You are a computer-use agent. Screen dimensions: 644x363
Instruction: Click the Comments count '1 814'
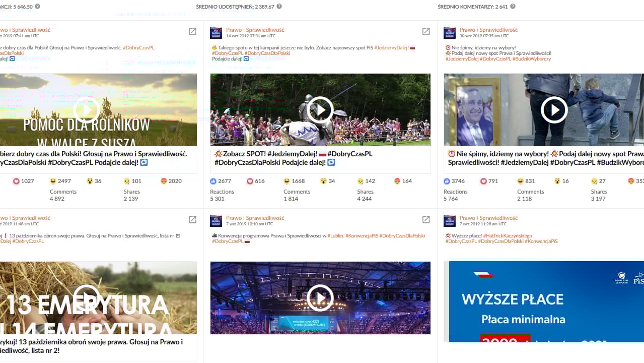click(291, 199)
